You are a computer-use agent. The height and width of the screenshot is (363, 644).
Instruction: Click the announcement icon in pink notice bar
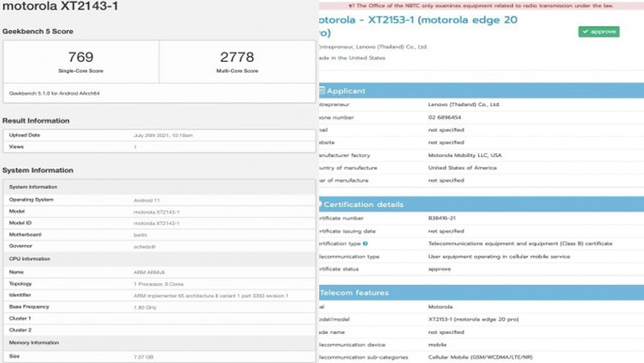(x=351, y=6)
